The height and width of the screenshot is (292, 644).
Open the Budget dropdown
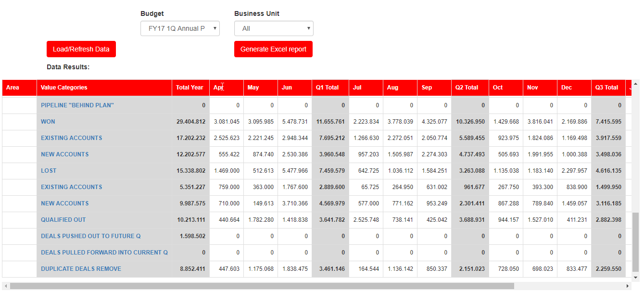180,28
